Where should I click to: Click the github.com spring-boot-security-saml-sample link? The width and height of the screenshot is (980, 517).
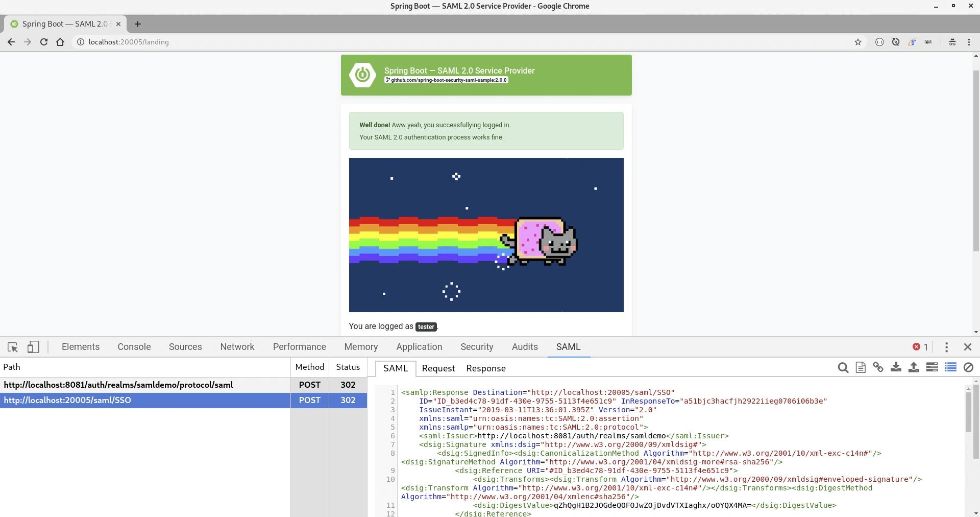[x=446, y=80]
